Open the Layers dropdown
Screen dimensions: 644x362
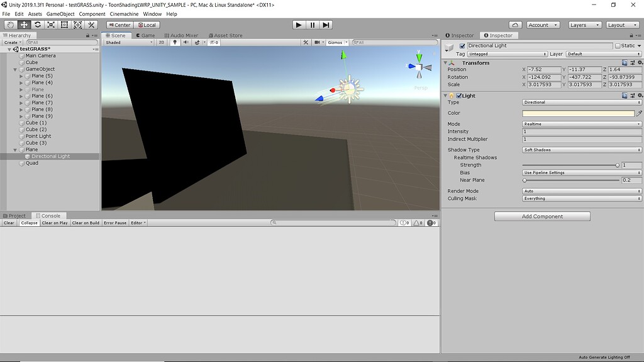(586, 25)
